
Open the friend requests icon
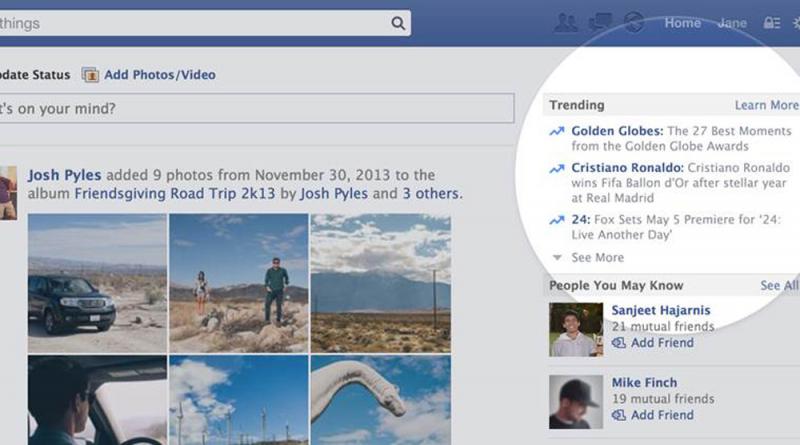coord(566,23)
